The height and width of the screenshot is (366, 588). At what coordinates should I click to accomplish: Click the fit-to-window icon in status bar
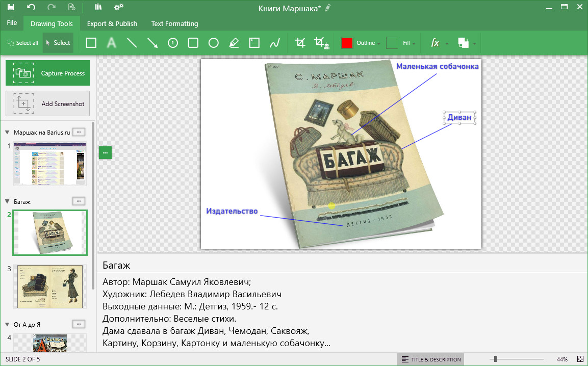[580, 359]
